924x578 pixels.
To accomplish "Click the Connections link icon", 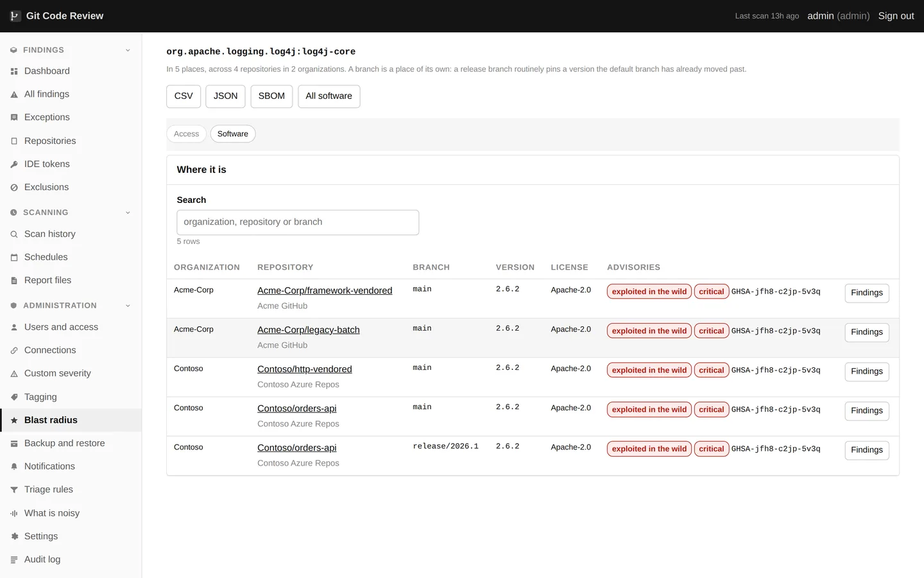I will tap(14, 351).
